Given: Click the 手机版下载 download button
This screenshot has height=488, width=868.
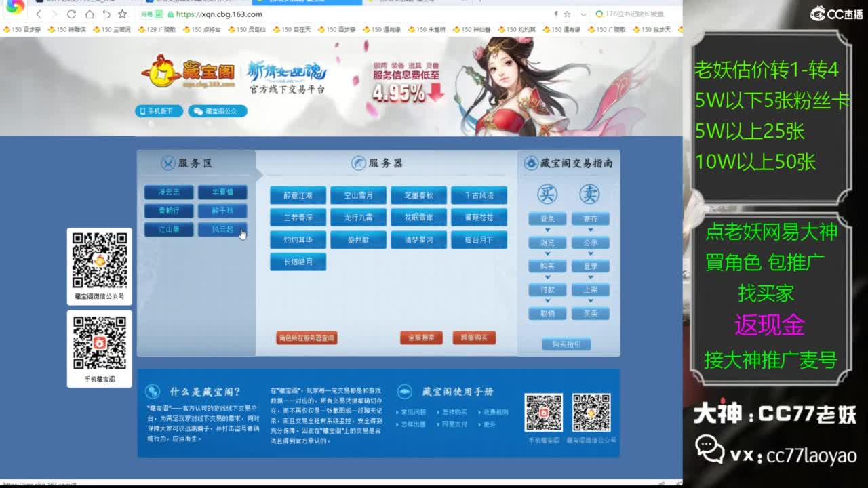Looking at the screenshot, I should (161, 110).
